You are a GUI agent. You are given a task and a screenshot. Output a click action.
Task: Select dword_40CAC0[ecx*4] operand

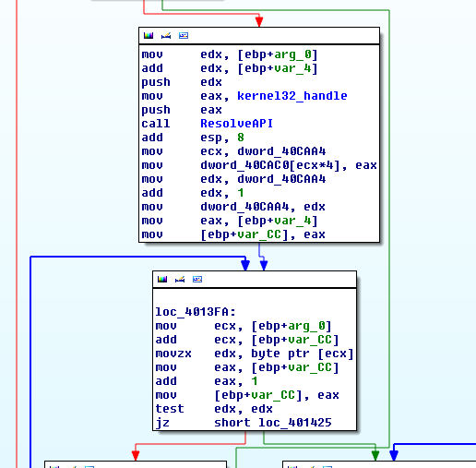(270, 165)
